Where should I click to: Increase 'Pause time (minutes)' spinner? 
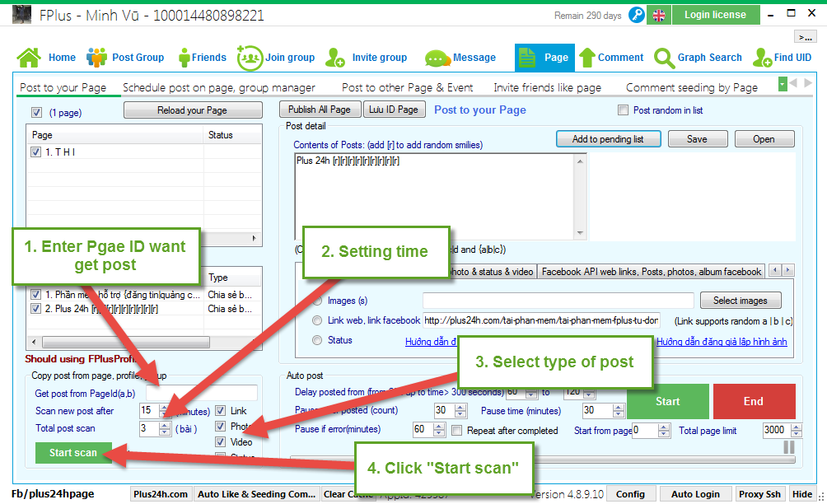(x=619, y=407)
